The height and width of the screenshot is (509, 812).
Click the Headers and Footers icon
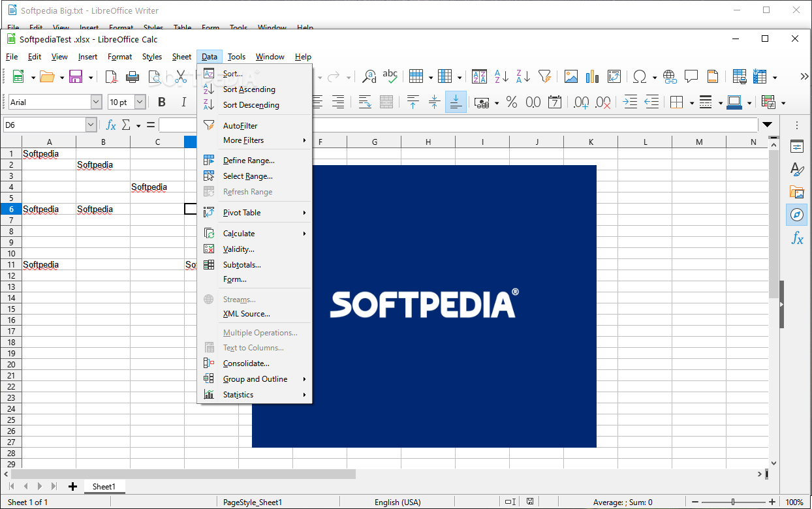click(x=713, y=77)
